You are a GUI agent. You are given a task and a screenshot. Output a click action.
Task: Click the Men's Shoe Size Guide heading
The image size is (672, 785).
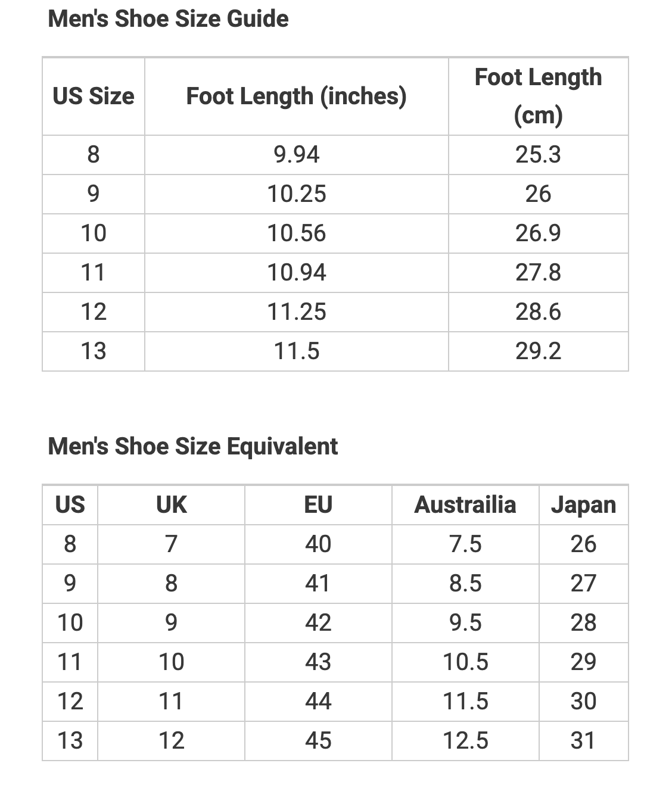point(168,19)
